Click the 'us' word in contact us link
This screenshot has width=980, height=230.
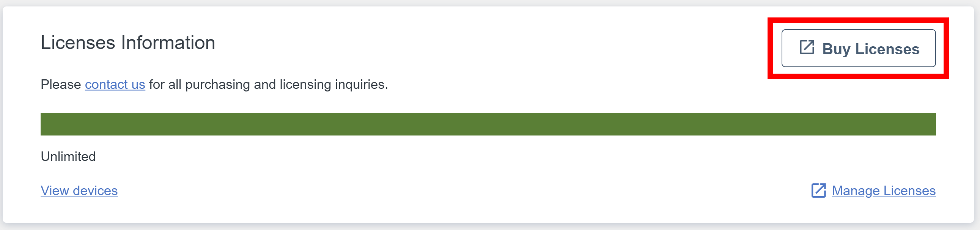click(138, 84)
